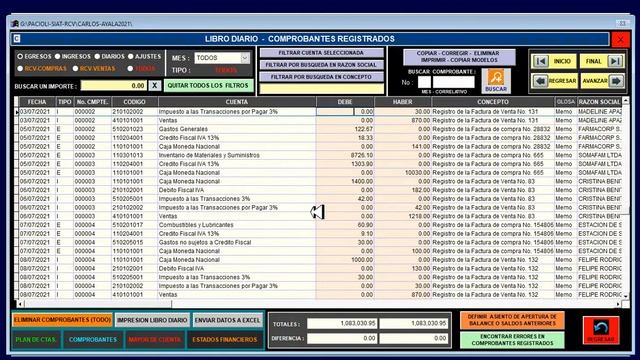Click the HABER column header
The height and width of the screenshot is (360, 640).
point(402,102)
